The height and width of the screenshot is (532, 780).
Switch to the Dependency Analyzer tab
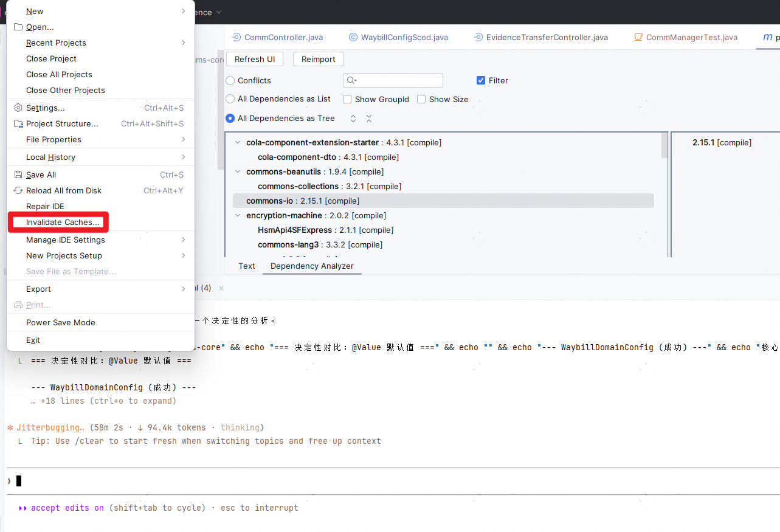312,266
